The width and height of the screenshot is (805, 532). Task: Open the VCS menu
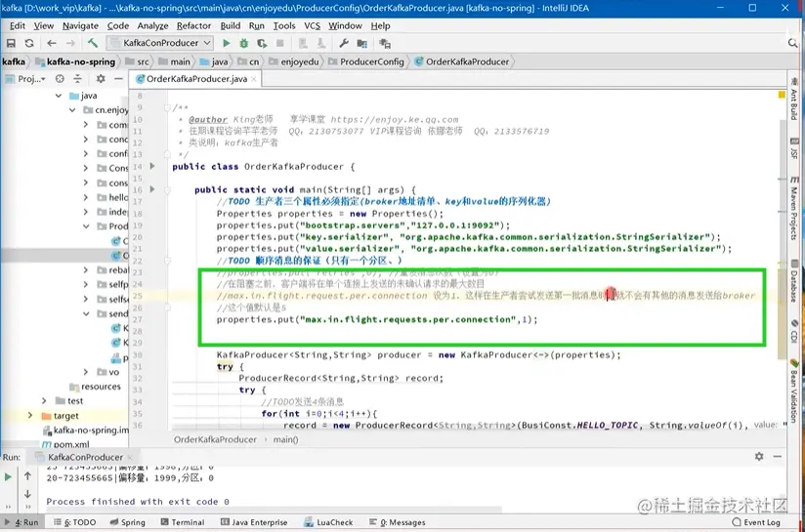coord(313,25)
